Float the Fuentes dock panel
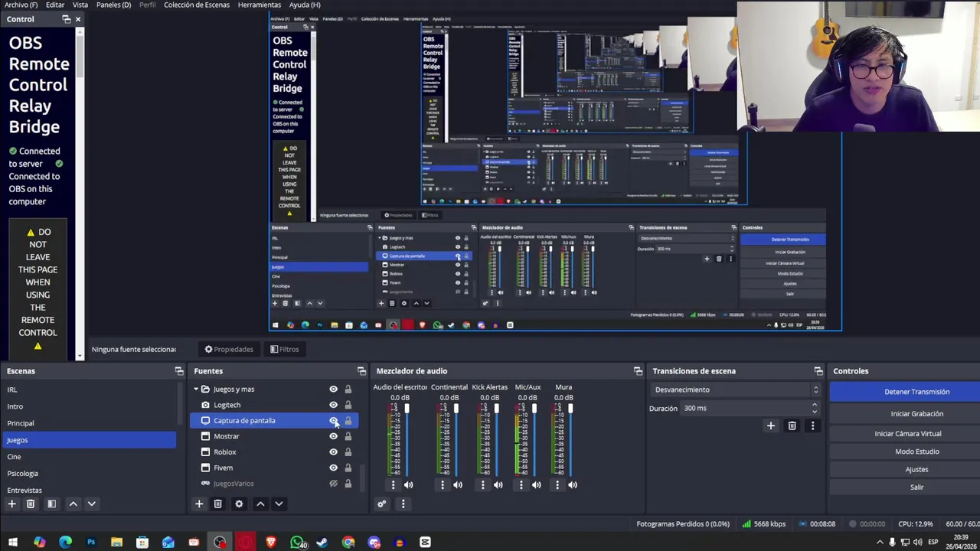Viewport: 980px width, 551px height. click(x=361, y=371)
